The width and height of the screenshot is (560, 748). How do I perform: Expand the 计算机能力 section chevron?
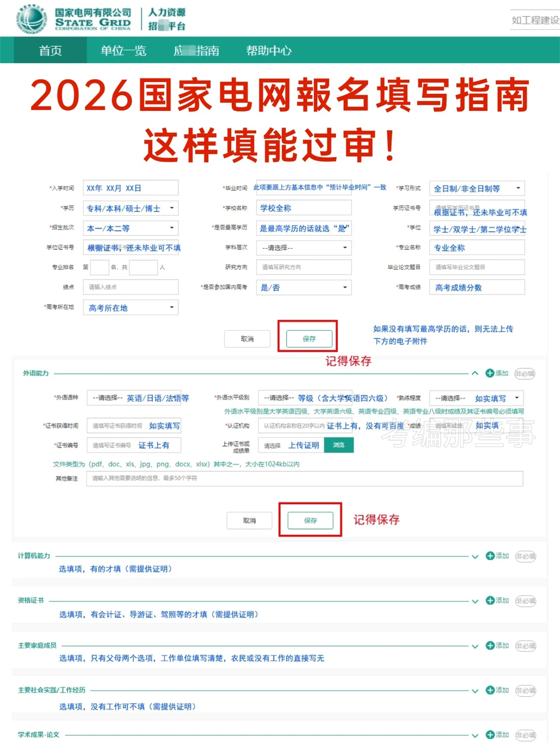475,557
